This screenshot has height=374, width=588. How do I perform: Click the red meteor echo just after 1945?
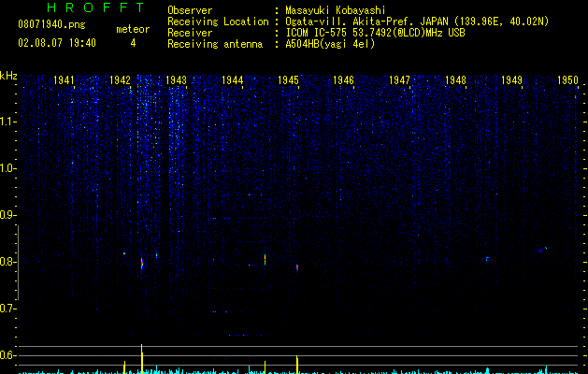297,267
